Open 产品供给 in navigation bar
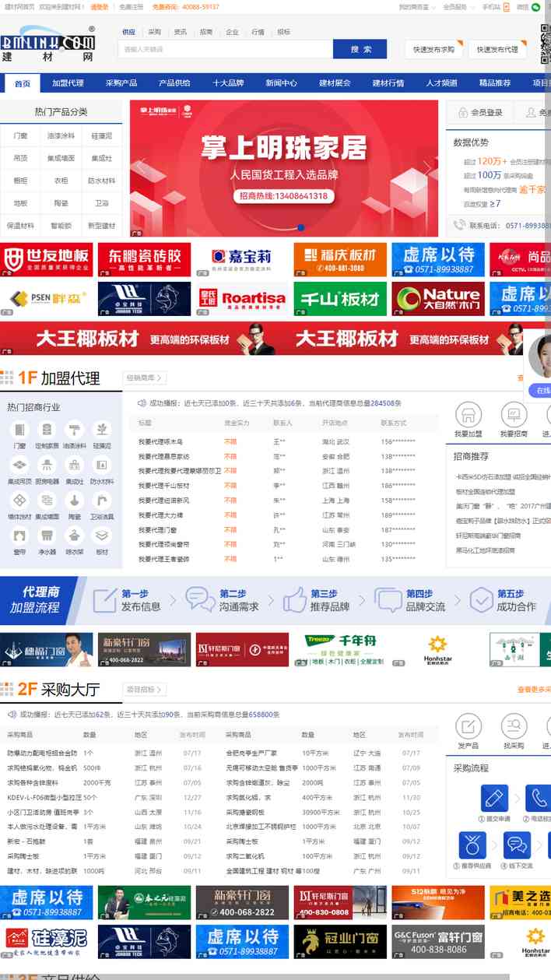551x980 pixels. pos(174,83)
